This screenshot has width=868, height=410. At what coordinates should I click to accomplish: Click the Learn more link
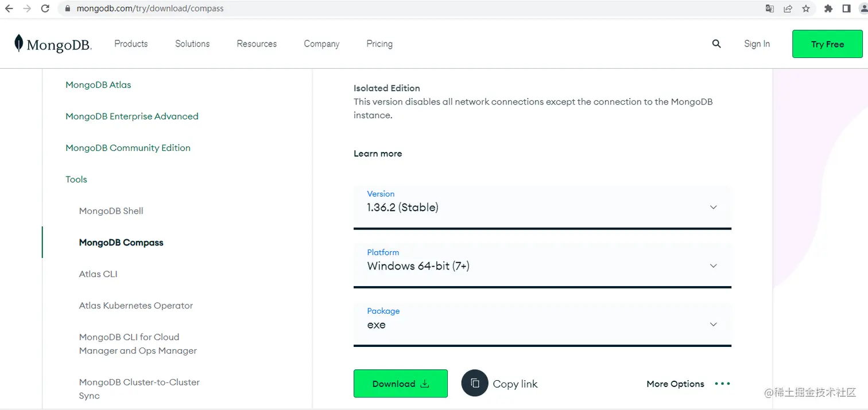pos(378,154)
